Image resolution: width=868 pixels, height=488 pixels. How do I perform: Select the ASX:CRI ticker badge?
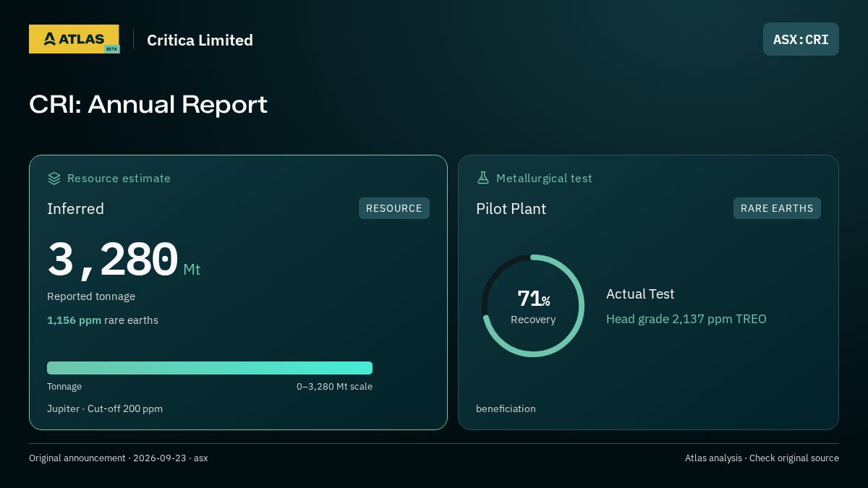click(801, 39)
